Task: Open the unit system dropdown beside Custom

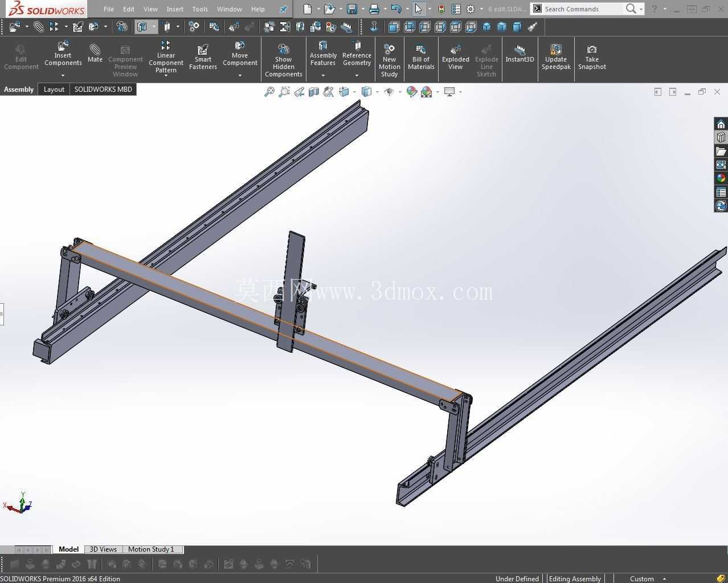Action: 664,579
